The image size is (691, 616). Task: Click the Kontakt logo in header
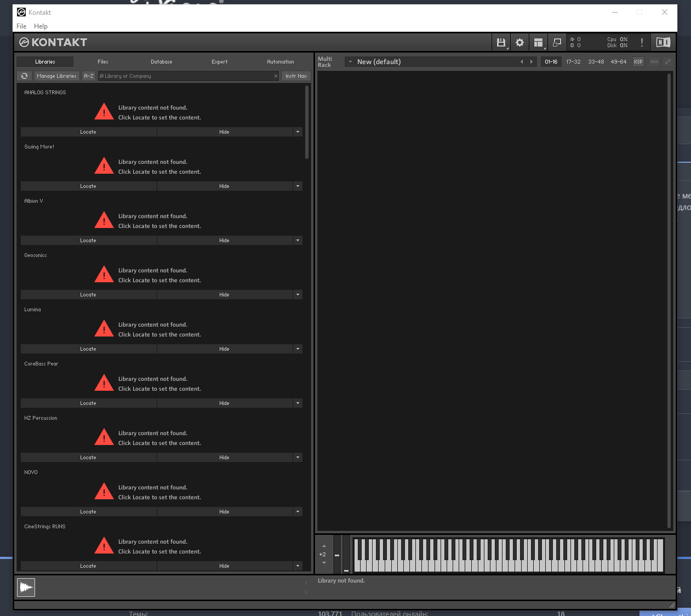point(53,42)
